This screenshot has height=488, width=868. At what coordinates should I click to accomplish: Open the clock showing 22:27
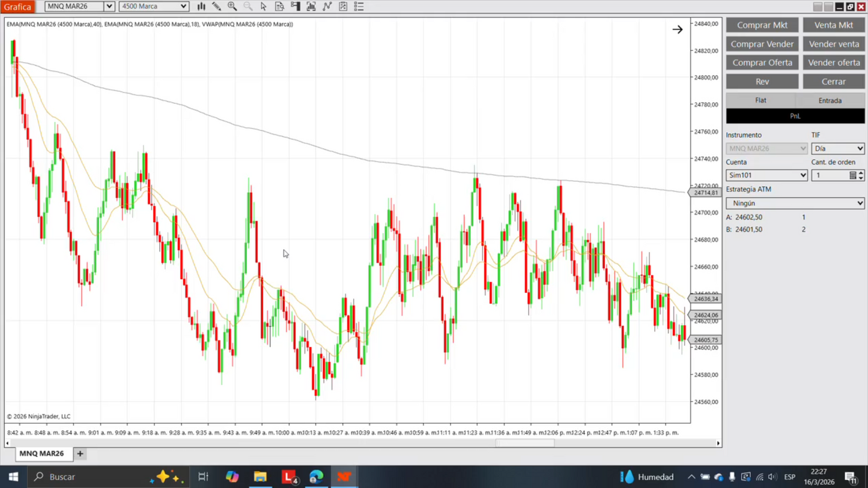818,477
